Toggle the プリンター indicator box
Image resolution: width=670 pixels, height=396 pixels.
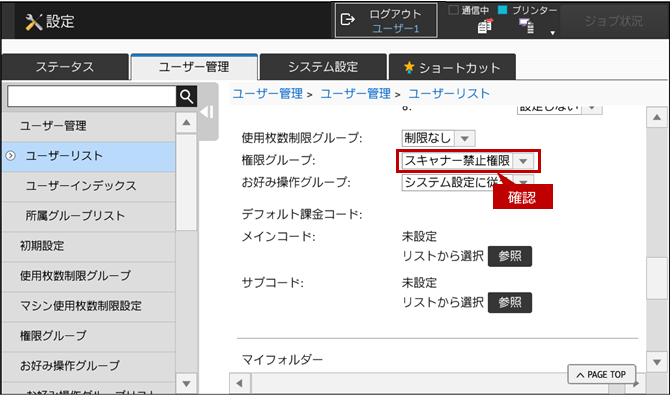(x=503, y=10)
